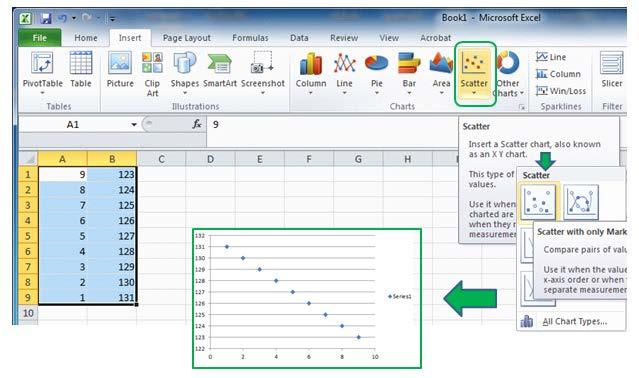Click the Save icon in quick access toolbar
Image resolution: width=639 pixels, height=378 pixels.
pos(46,18)
